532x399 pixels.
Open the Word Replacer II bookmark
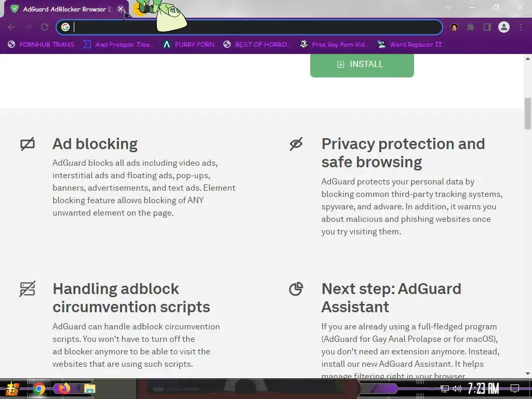click(409, 45)
